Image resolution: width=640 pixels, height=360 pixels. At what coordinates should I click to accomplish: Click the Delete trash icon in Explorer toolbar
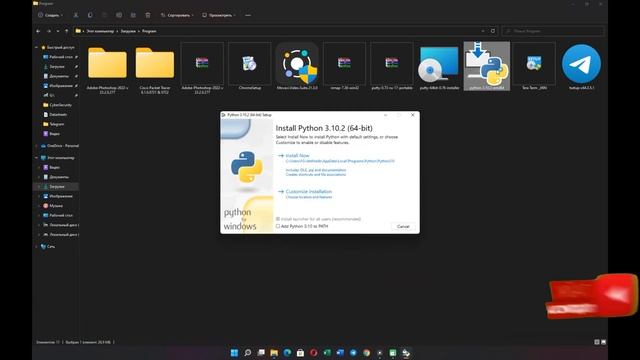point(148,15)
